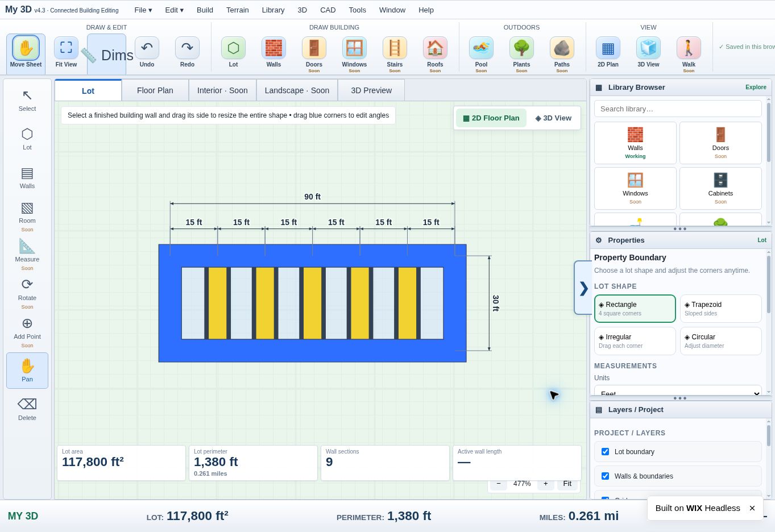Image resolution: width=775 pixels, height=532 pixels.
Task: Click the Fit zoom button
Action: [x=567, y=484]
